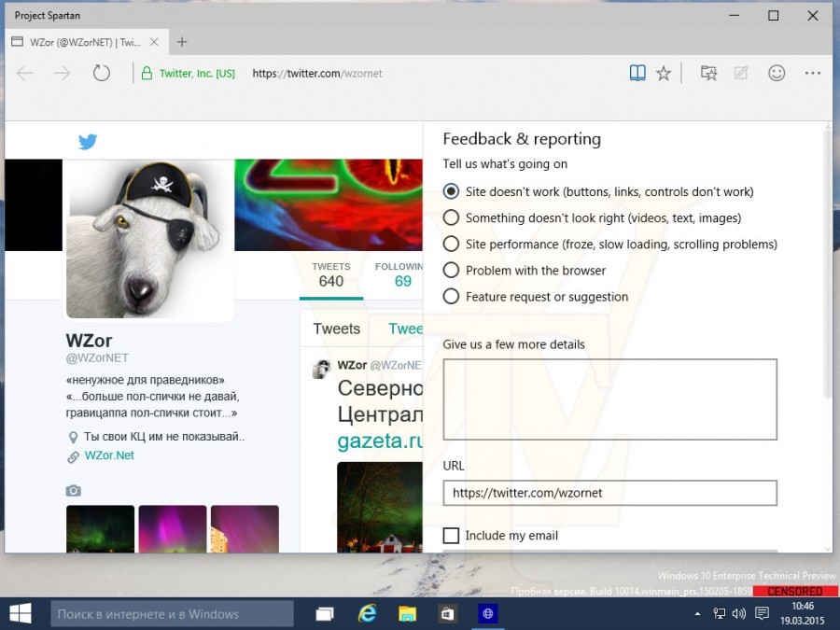Select 'Something doesn't look right' option
This screenshot has height=630, width=840.
pos(451,217)
